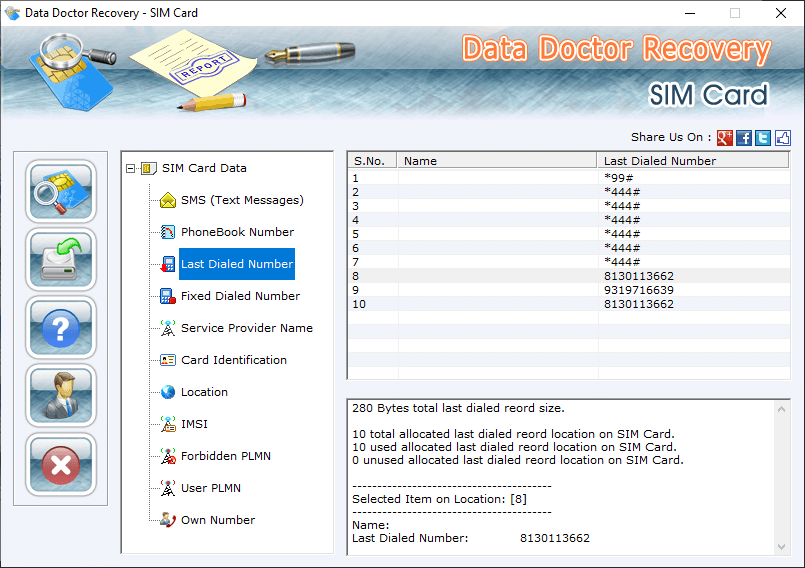The width and height of the screenshot is (805, 568).
Task: Close the Data Doctor Recovery window
Action: 781,13
